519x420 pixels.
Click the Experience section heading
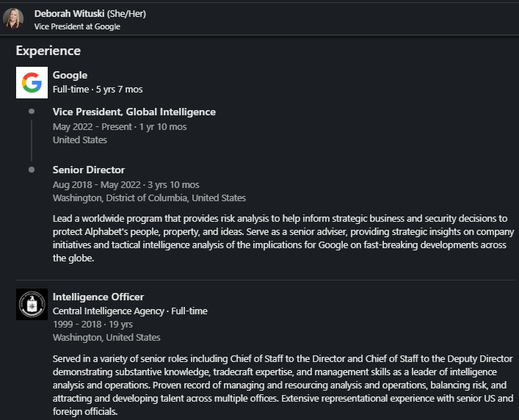pos(48,51)
